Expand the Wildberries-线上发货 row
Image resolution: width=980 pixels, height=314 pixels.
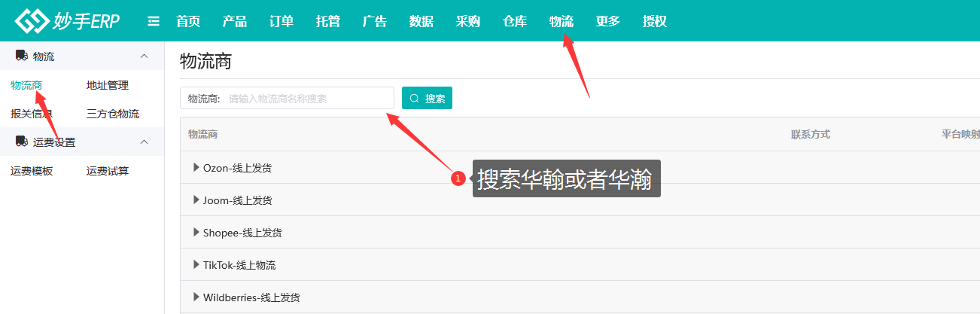(196, 297)
